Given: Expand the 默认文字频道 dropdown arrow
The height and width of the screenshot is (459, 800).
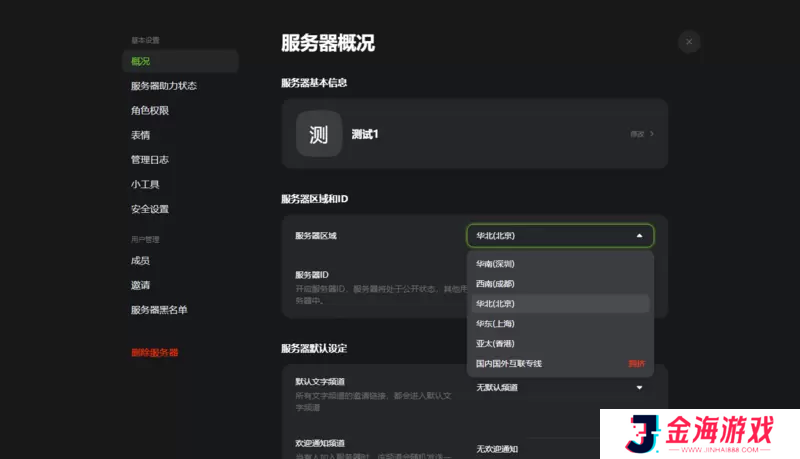Looking at the screenshot, I should [x=639, y=387].
